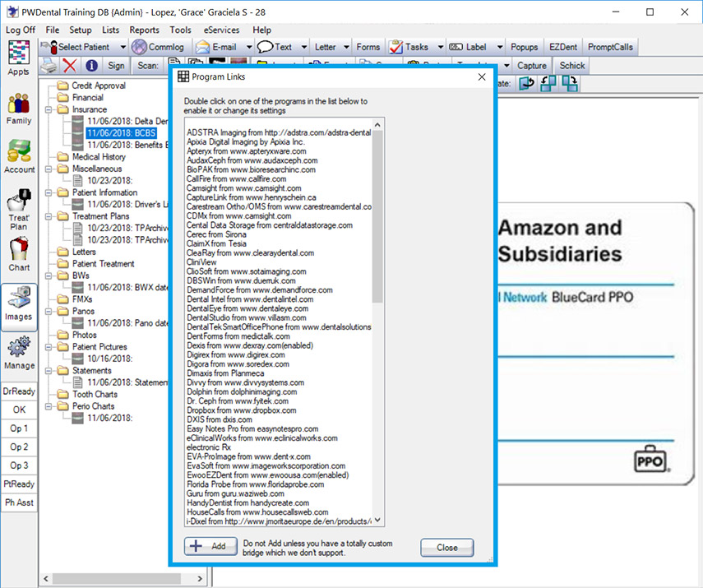Collapse the Insurance folder in the tree
This screenshot has width=703, height=588.
pos(49,109)
